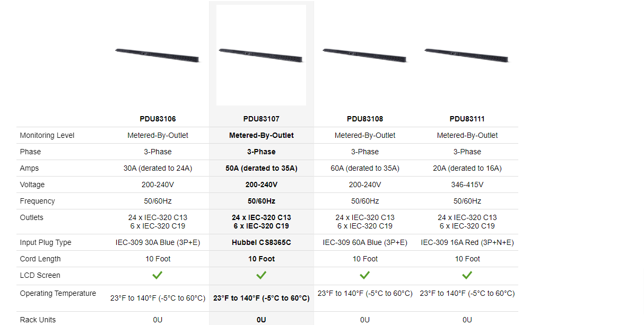Click the PDU83106 LCD Screen checkmark
The height and width of the screenshot is (325, 644).
158,275
